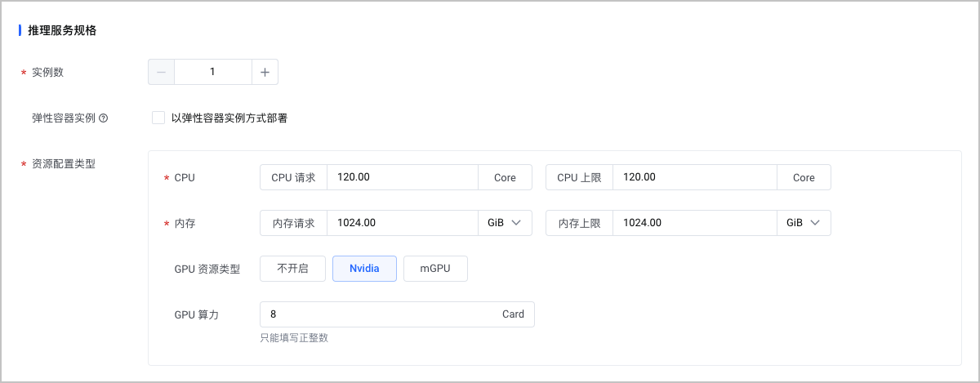Click the 以弹性容器实例方式部署 label text
This screenshot has height=383, width=980.
tap(229, 118)
